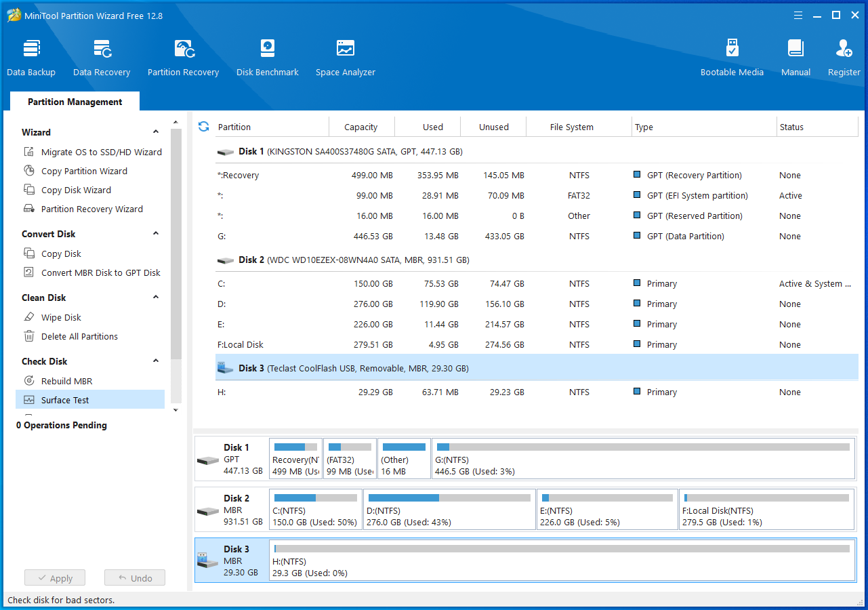Start Copy Disk Wizard
This screenshot has height=610, width=868.
pyautogui.click(x=67, y=190)
